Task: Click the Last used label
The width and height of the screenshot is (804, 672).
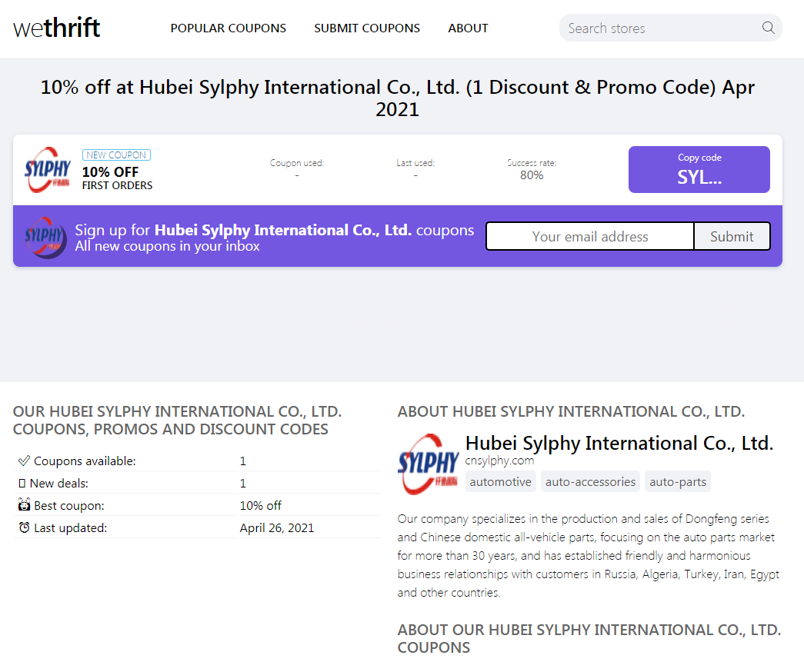Action: 415,163
